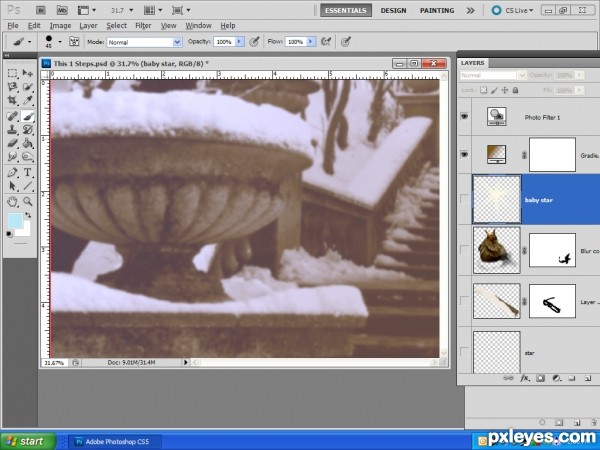This screenshot has height=450, width=600.
Task: Toggle the brush panel icon in options bar
Action: click(x=74, y=41)
